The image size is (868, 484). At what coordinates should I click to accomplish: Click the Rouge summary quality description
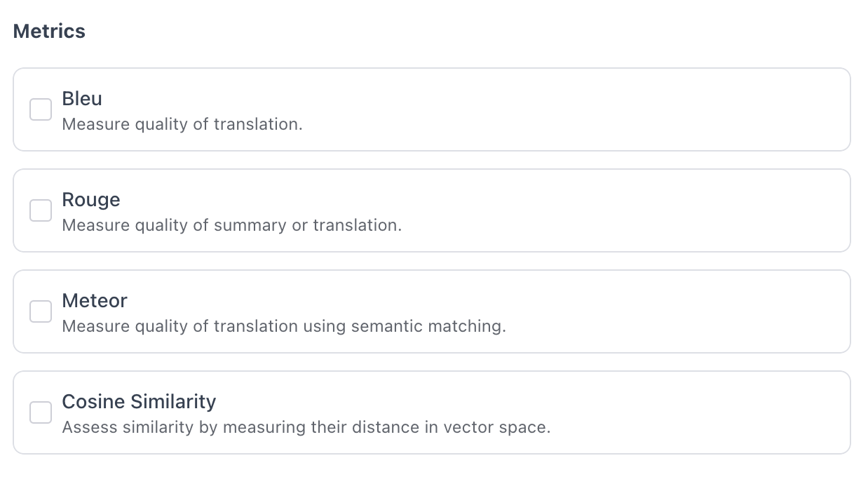(231, 224)
